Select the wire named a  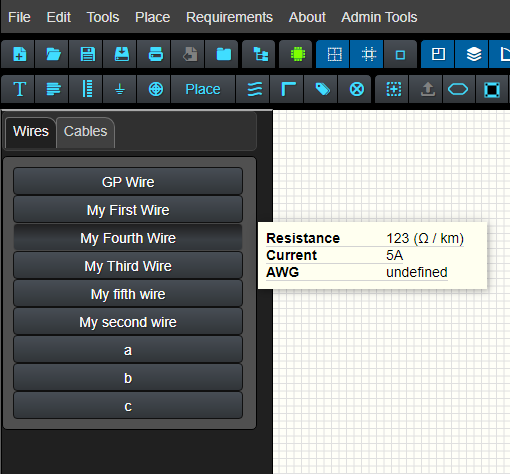coord(128,349)
